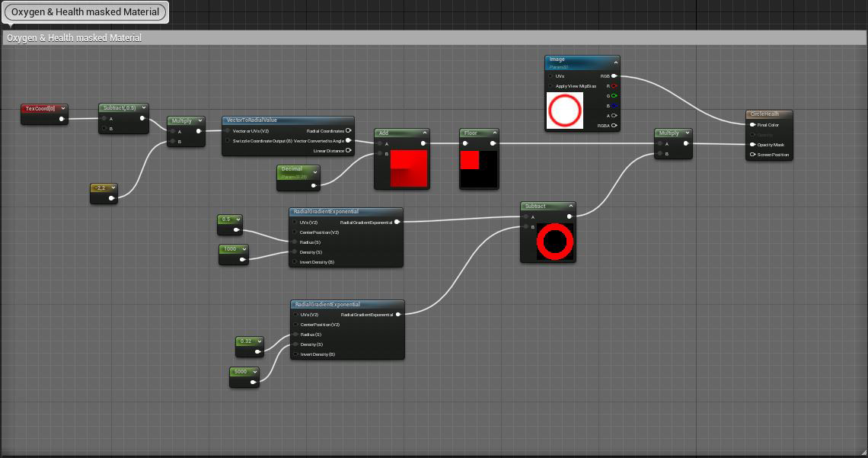This screenshot has width=868, height=458.
Task: Click the TexCoord[0] node output pin
Action: pos(62,119)
